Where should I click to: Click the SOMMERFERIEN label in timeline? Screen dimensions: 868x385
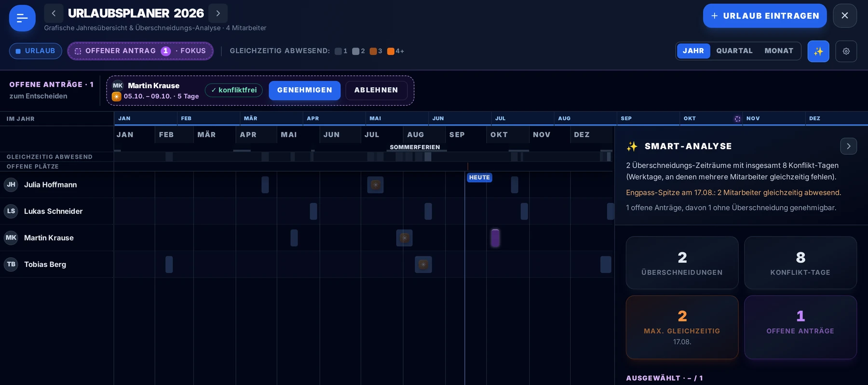415,147
